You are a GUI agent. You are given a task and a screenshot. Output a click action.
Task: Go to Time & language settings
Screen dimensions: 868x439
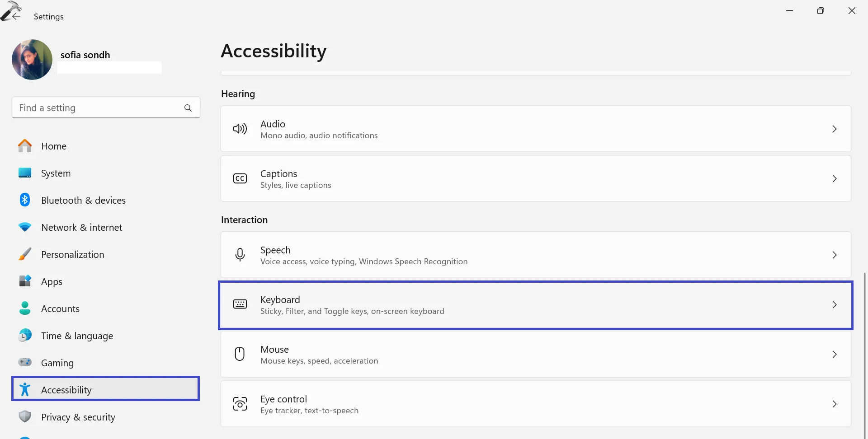[x=77, y=336]
